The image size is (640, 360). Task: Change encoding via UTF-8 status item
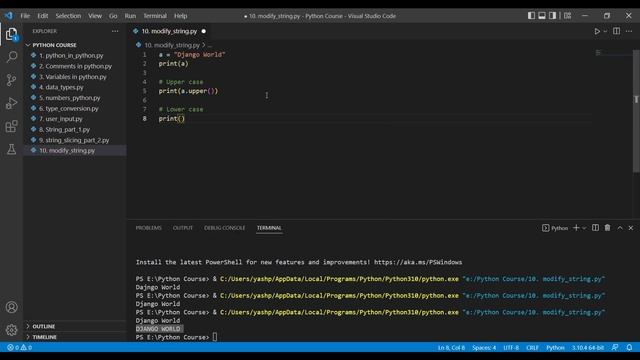[x=511, y=347]
